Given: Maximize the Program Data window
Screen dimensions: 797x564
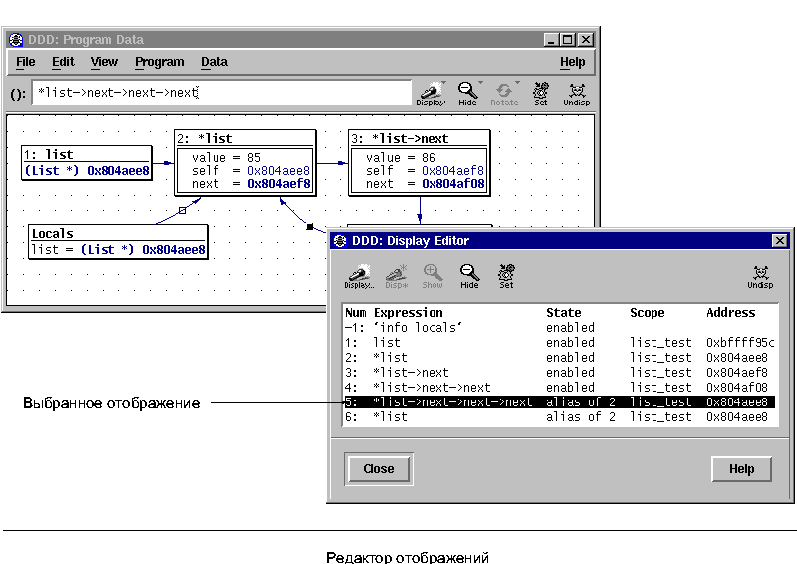Looking at the screenshot, I should coord(568,40).
